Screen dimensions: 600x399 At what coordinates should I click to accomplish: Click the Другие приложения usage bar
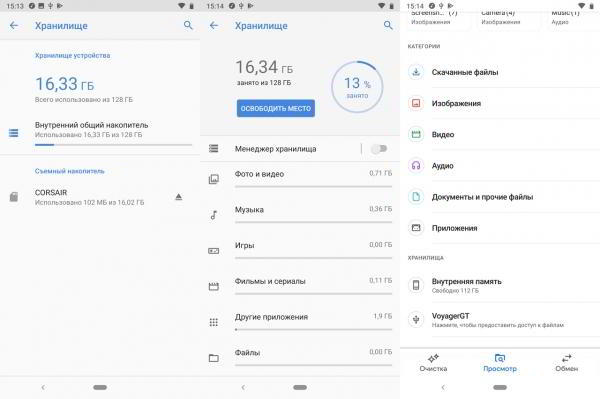[x=313, y=329]
